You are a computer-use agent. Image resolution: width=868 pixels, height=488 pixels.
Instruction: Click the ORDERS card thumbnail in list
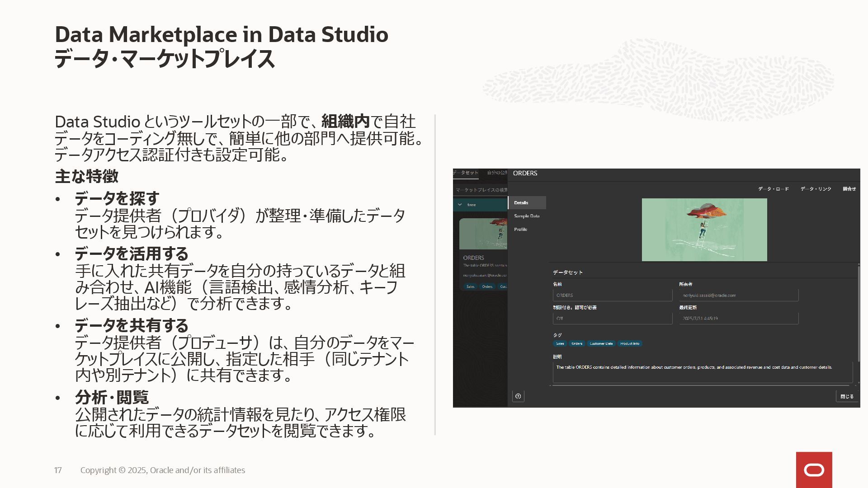coord(483,234)
